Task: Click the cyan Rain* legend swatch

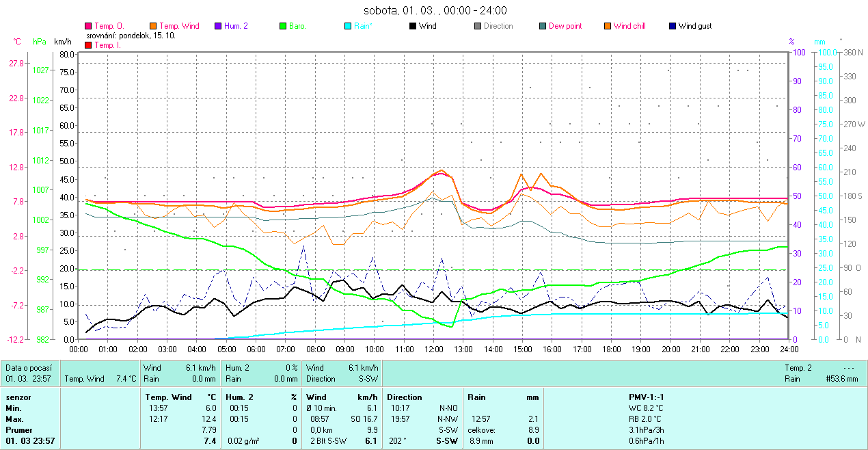Action: 348,26
